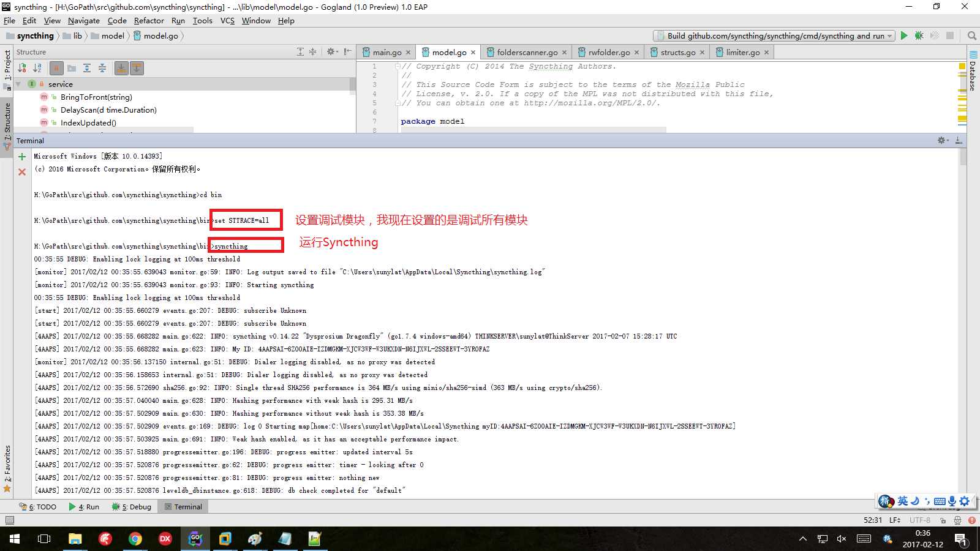Hide the Terminal panel
Viewport: 980px width, 551px height.
(x=959, y=140)
